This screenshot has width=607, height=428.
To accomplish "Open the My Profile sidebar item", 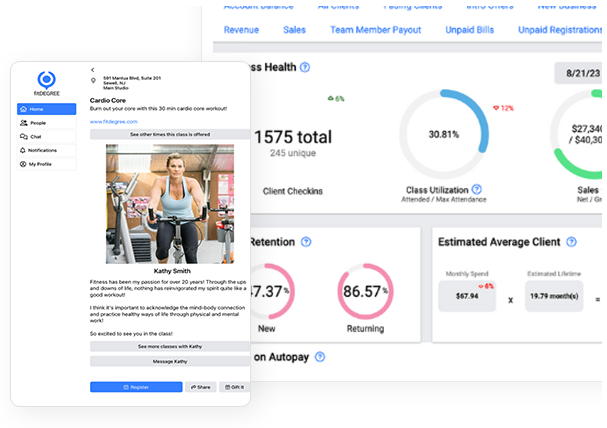I will click(x=46, y=164).
